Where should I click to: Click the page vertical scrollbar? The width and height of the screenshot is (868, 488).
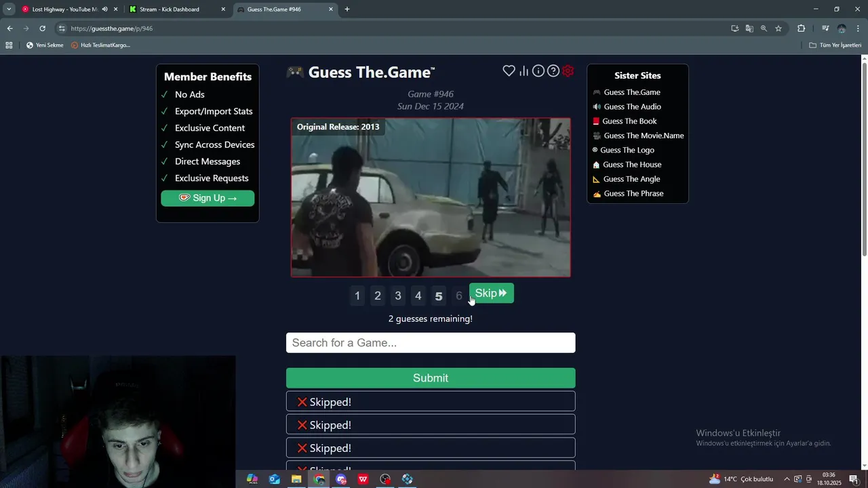pos(864,159)
